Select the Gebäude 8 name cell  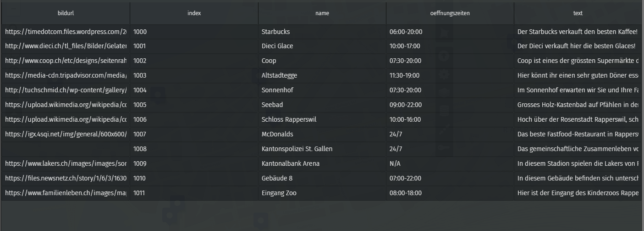click(x=277, y=179)
